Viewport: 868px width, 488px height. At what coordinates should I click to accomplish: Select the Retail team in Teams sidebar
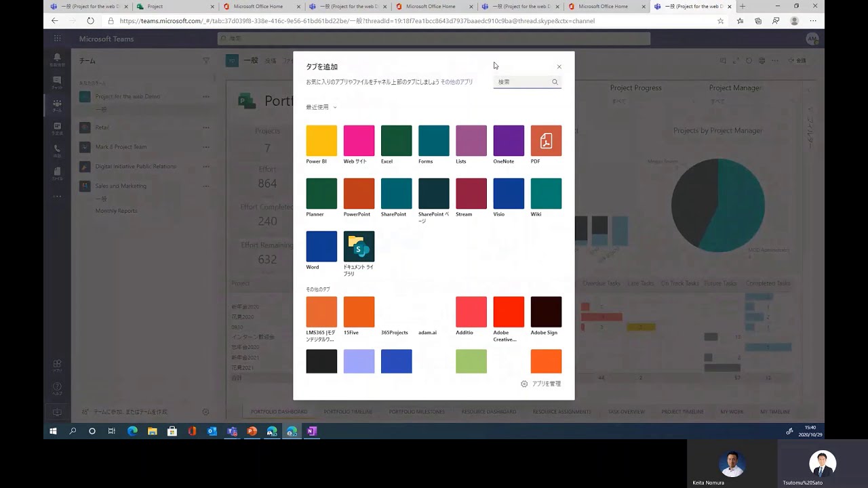tap(102, 127)
